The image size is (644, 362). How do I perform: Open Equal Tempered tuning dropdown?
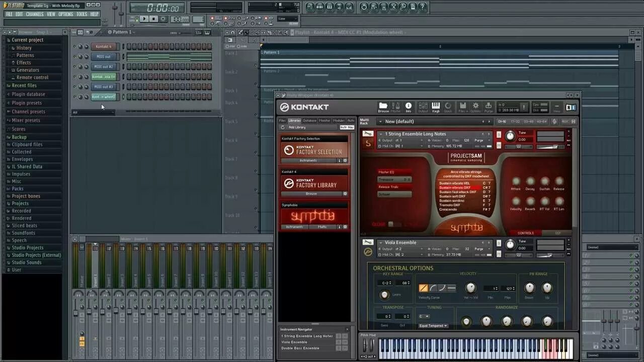tap(434, 326)
